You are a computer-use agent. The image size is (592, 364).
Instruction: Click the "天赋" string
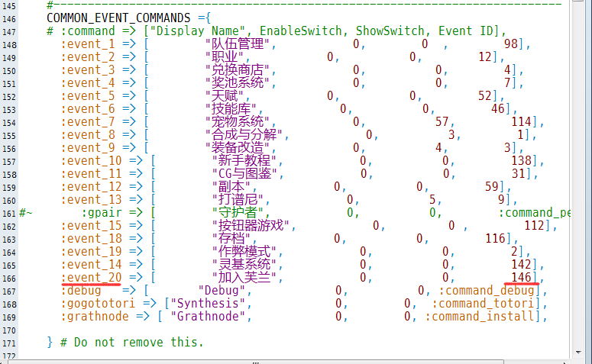(x=225, y=96)
